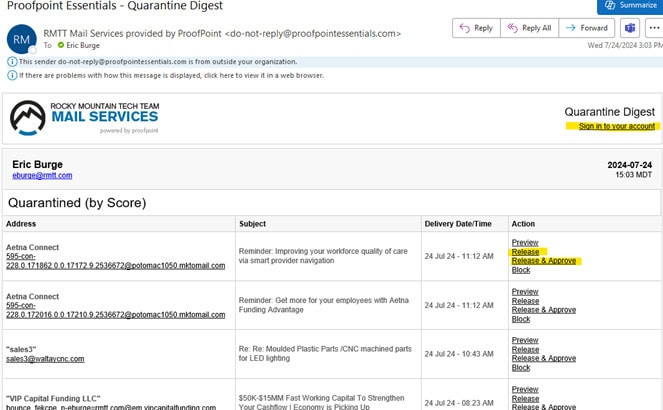
Task: Click the Reply All button
Action: pos(529,28)
